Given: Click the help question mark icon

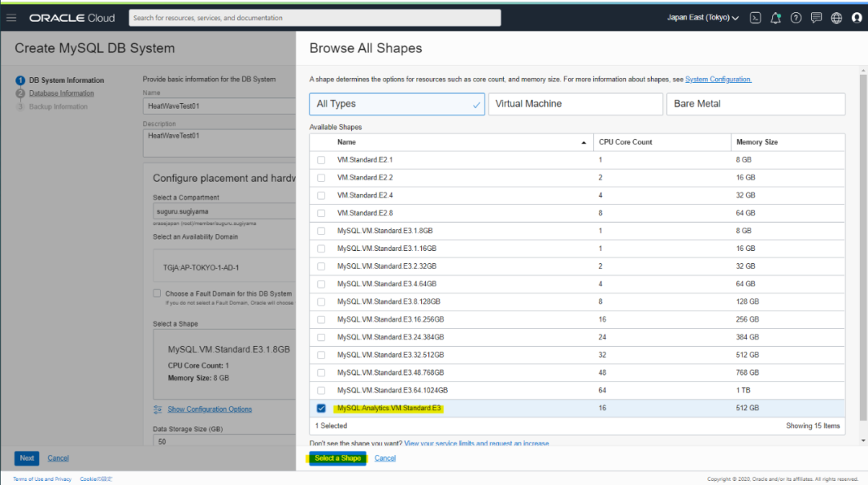Looking at the screenshot, I should 796,18.
